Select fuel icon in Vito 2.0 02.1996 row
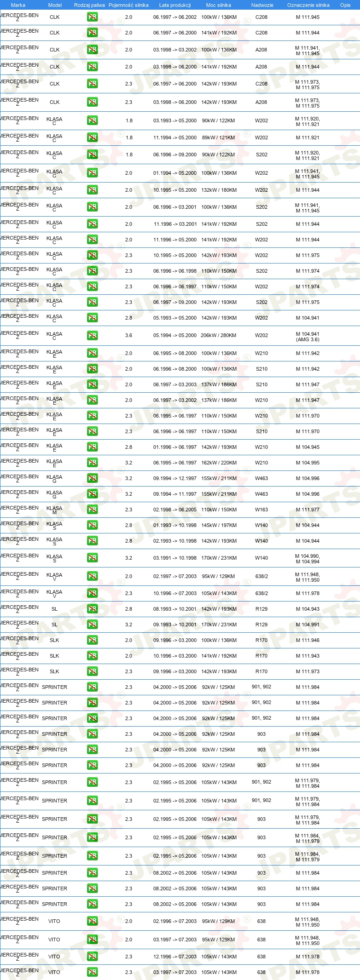 pos(92,921)
